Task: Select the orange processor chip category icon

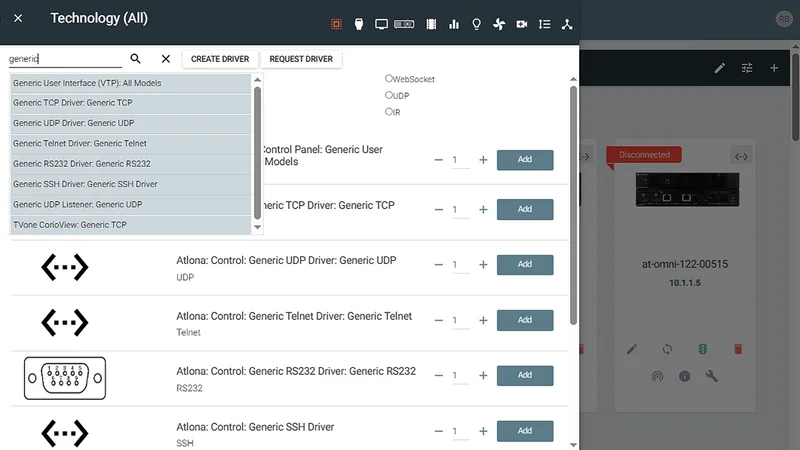Action: point(336,24)
